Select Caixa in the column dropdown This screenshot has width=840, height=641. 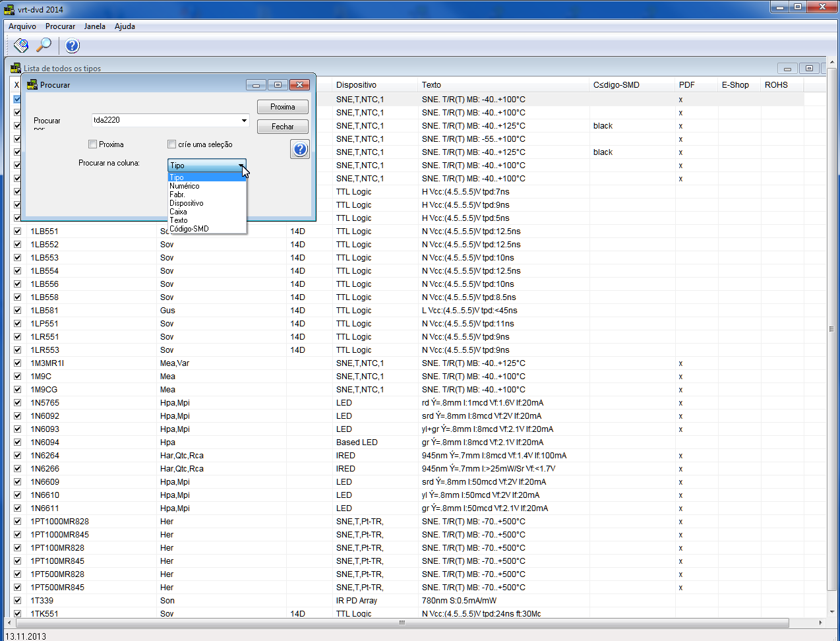pos(207,212)
